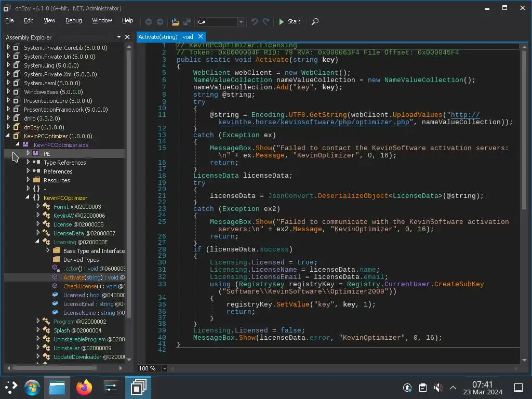The height and width of the screenshot is (399, 532).
Task: Select the License class
Action: [x=78, y=224]
